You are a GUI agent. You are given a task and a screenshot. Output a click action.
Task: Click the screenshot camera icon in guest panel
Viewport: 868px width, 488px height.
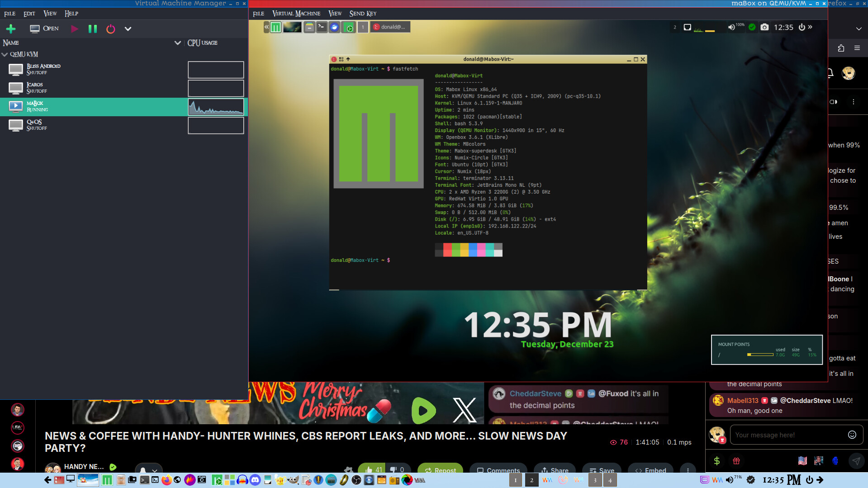click(764, 27)
